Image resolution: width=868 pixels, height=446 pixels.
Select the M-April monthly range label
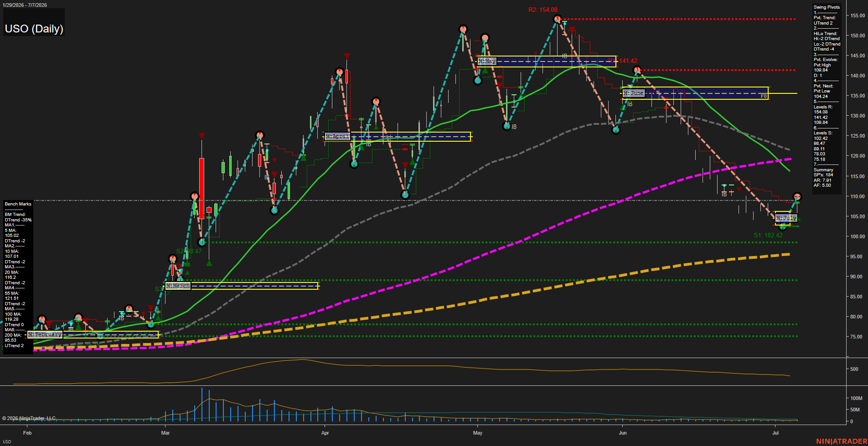[x=337, y=136]
